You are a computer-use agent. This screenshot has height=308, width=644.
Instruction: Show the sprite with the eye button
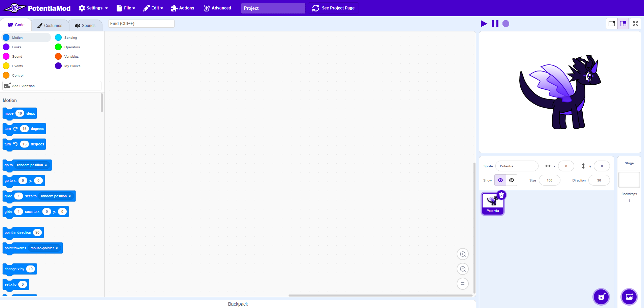point(500,180)
